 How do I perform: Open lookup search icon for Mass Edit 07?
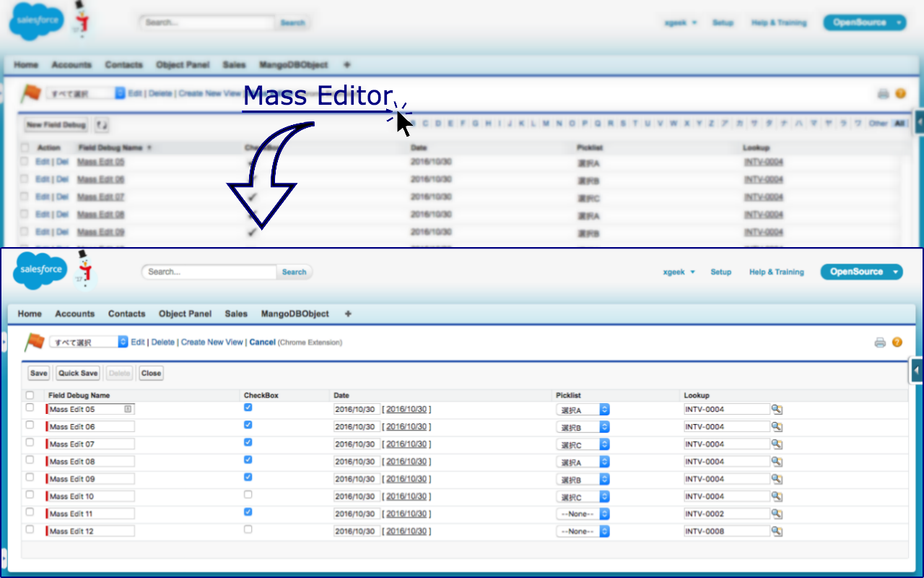(777, 444)
